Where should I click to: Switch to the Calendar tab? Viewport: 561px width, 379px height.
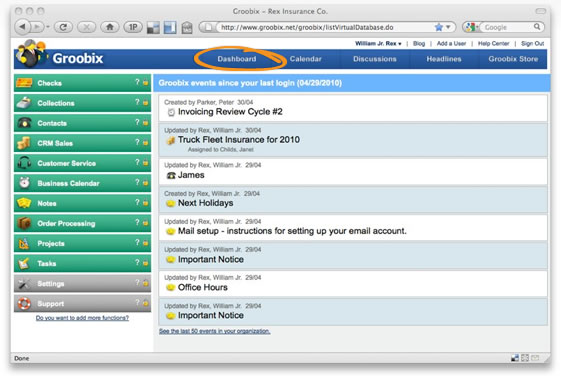[x=306, y=59]
